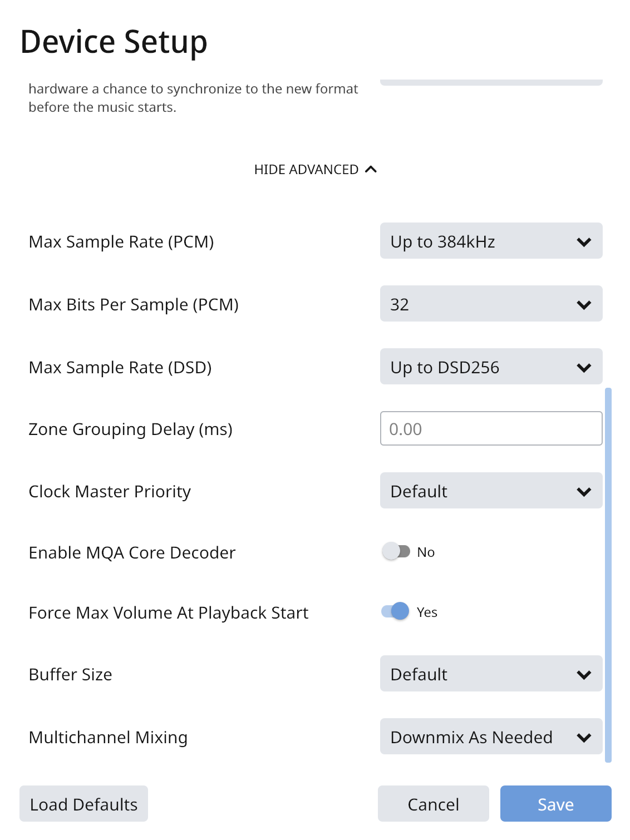Disable Force Max Volume At Playback Start
This screenshot has width=630, height=840.
tap(396, 611)
